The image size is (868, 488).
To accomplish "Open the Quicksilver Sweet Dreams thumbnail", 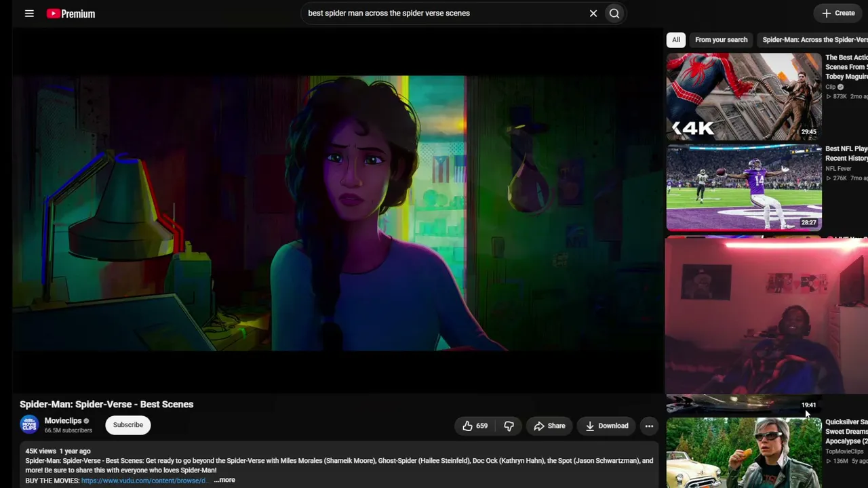I will click(744, 453).
